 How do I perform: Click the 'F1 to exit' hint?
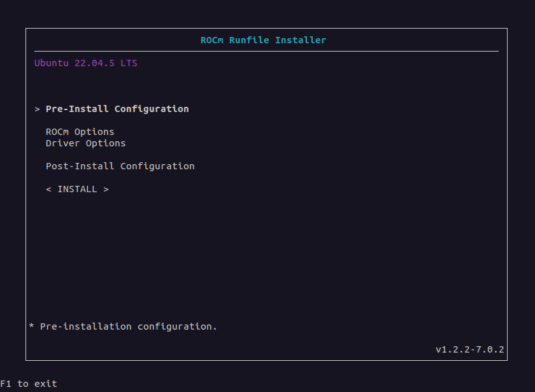29,384
